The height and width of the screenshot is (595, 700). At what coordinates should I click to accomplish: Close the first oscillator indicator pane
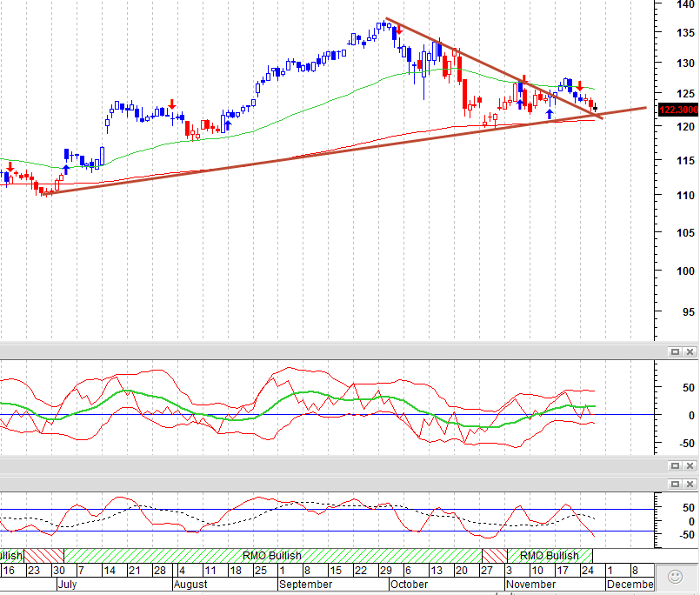tap(690, 352)
